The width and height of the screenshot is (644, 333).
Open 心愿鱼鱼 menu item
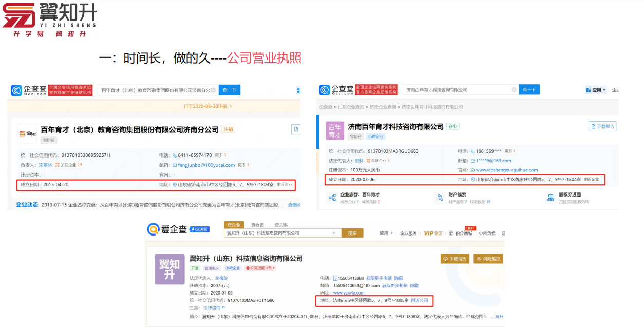487,233
